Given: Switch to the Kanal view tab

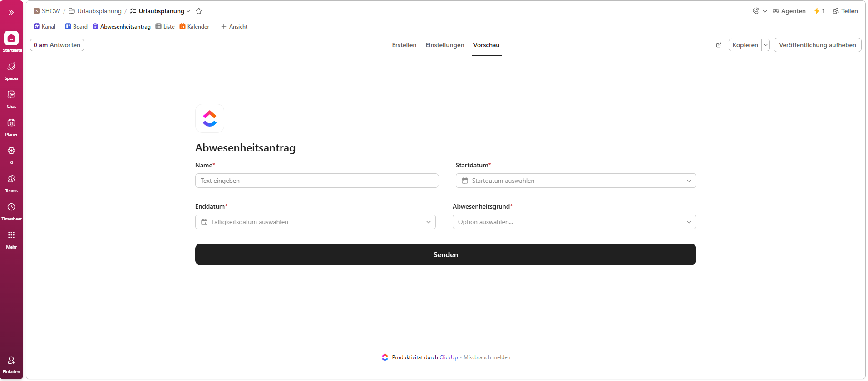Looking at the screenshot, I should pyautogui.click(x=44, y=27).
